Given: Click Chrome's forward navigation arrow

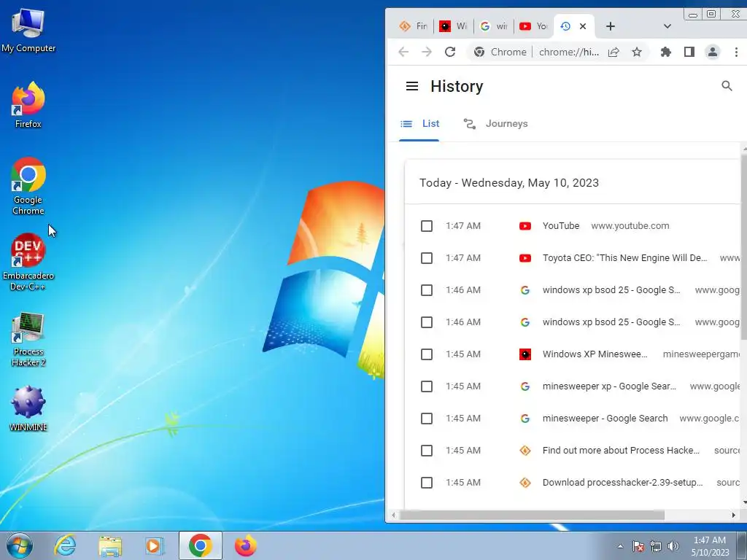Looking at the screenshot, I should click(426, 52).
